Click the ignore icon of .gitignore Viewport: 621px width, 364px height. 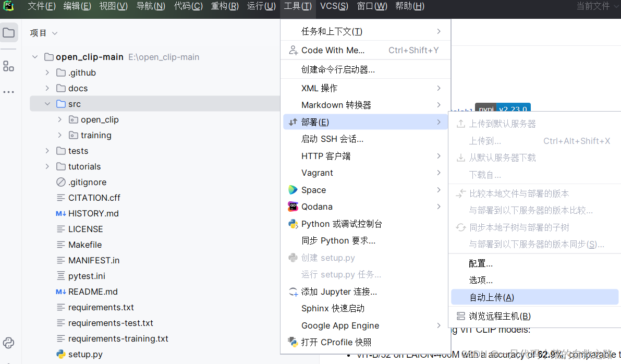pos(60,182)
